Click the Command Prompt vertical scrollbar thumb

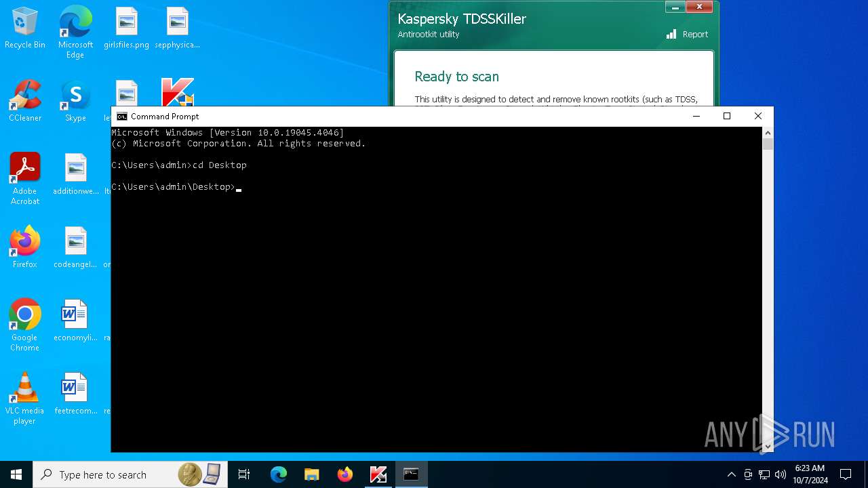pyautogui.click(x=768, y=144)
